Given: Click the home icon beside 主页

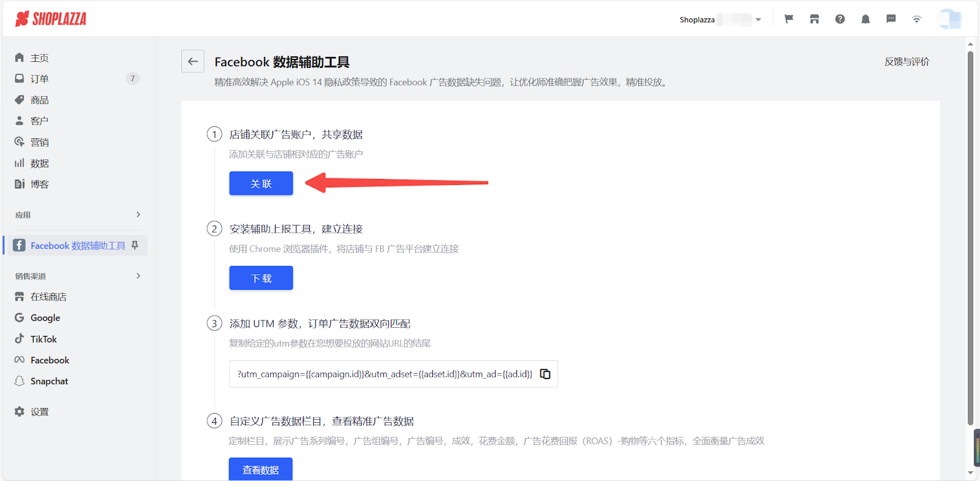Looking at the screenshot, I should [x=20, y=58].
